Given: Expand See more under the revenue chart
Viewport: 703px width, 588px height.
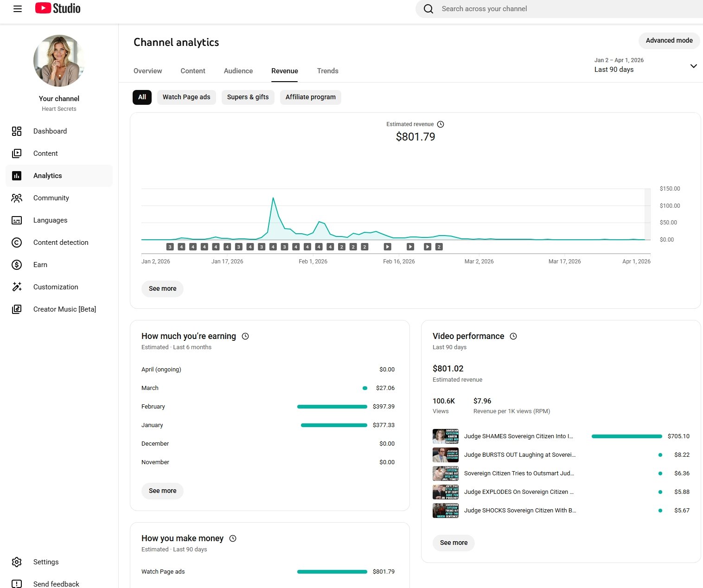Looking at the screenshot, I should coord(162,288).
